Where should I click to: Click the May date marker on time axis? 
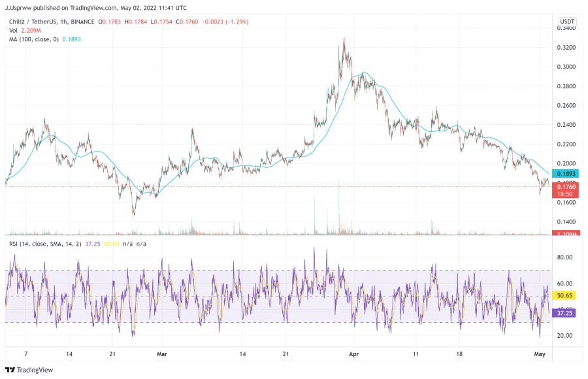[x=539, y=354]
